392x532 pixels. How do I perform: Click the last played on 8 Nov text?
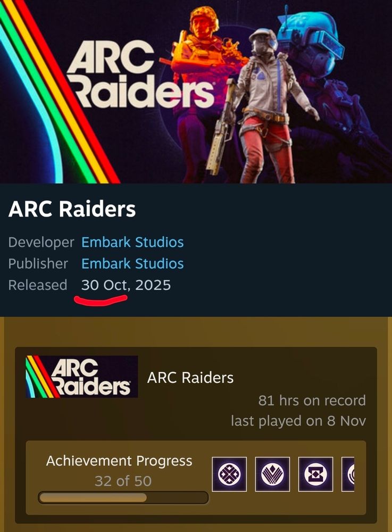click(x=298, y=421)
